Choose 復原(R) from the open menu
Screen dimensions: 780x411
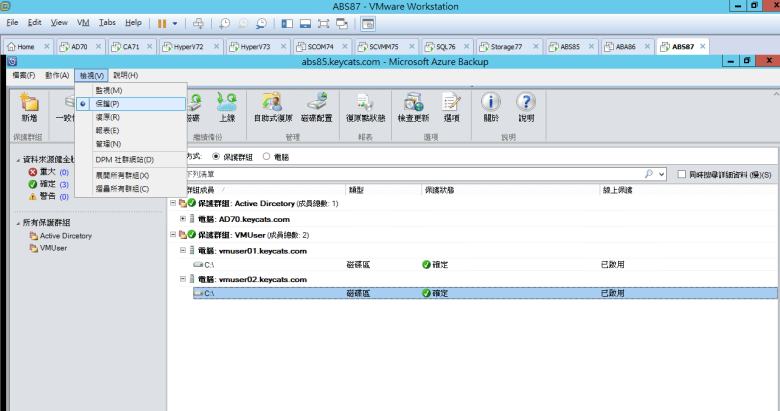(x=108, y=117)
